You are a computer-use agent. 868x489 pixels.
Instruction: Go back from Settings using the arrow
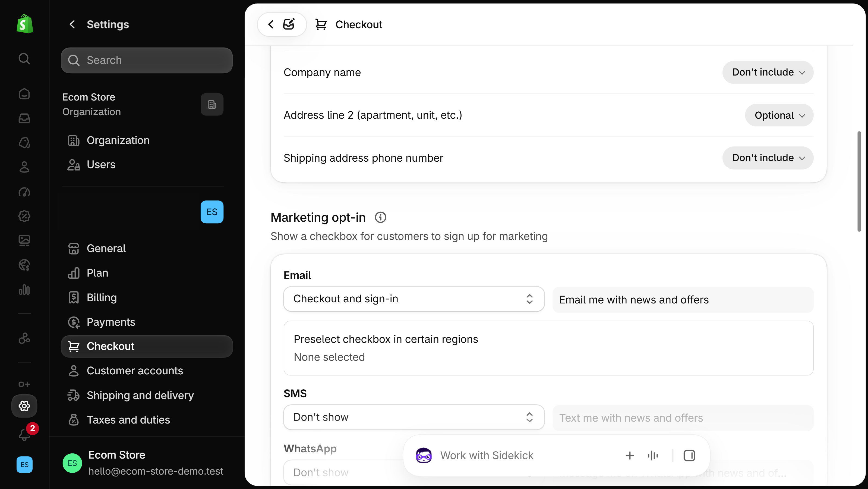pyautogui.click(x=72, y=24)
